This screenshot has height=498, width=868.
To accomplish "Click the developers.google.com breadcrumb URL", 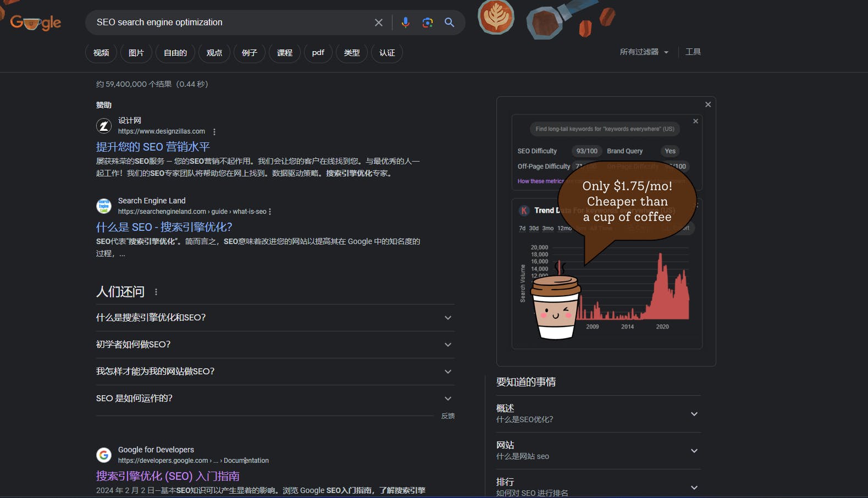I will pyautogui.click(x=193, y=461).
